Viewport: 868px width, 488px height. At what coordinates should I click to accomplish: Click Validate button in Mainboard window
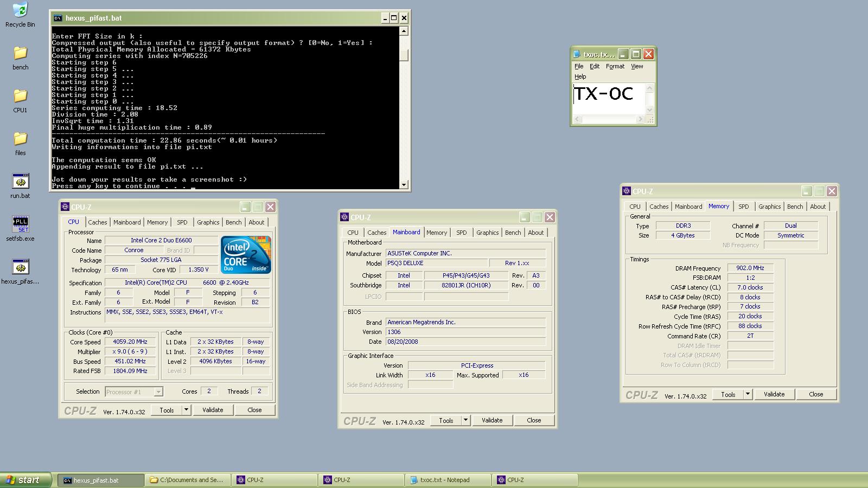click(492, 420)
